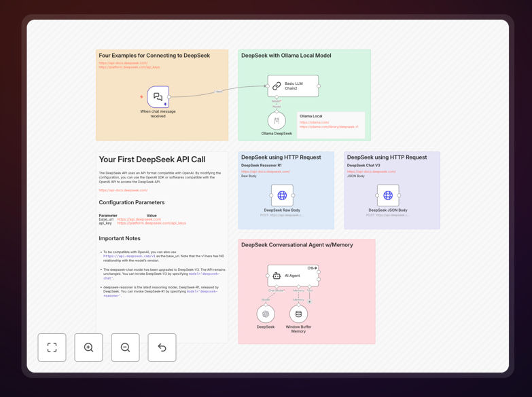Image resolution: width=532 pixels, height=397 pixels.
Task: Open the api-docs link in Four Examples note
Action: (123, 63)
